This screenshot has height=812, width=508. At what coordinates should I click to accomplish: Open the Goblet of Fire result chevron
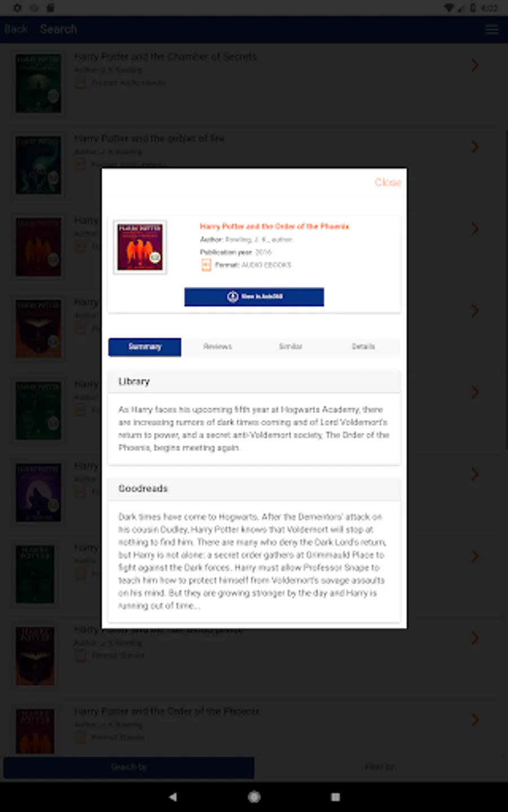[x=475, y=147]
